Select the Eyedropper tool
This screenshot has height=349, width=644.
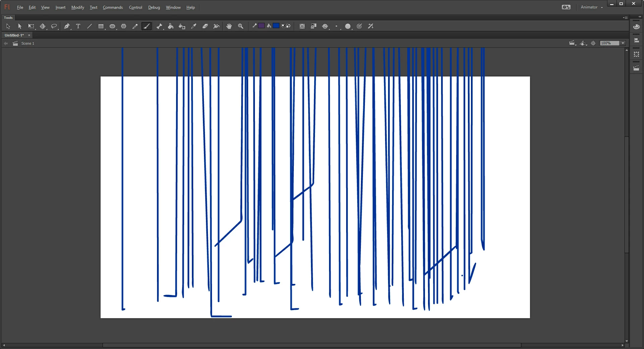coord(194,26)
